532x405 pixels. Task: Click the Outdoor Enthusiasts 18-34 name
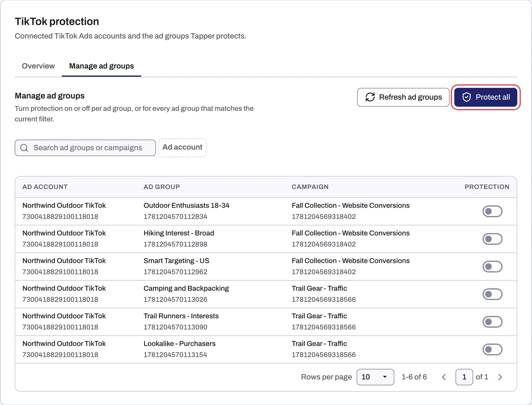coord(187,206)
